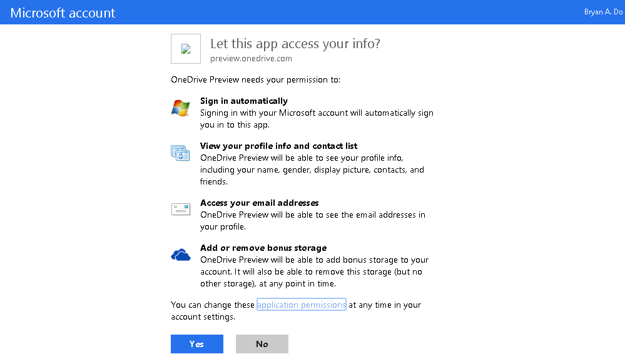Click the Microsoft account header title
The image size is (625, 364).
click(63, 13)
